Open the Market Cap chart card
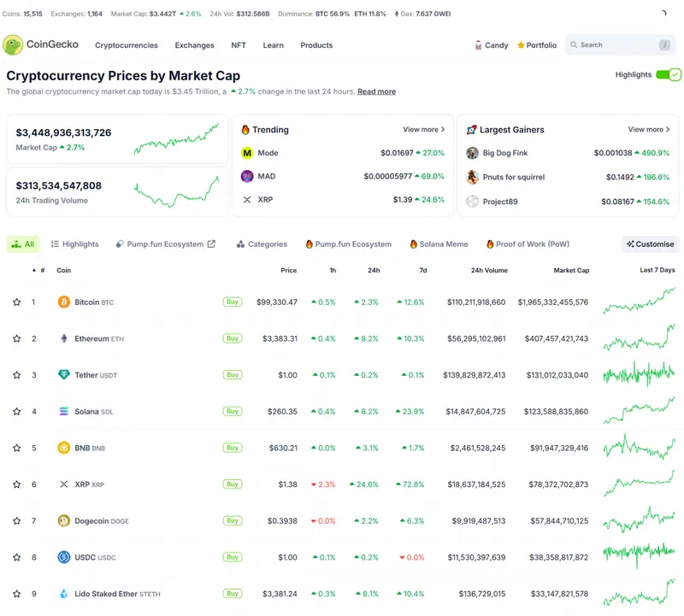Screen dimensions: 684x616 tap(117, 139)
